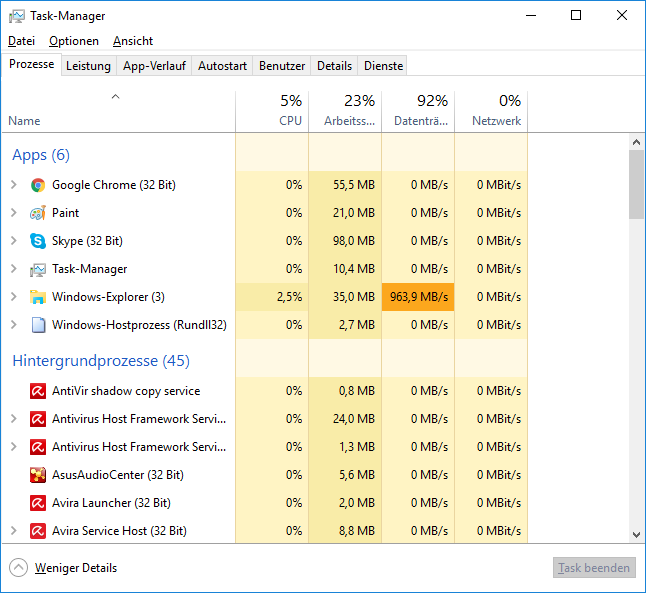Expand Antivirus Host Framework row with 24,0 MB
This screenshot has width=646, height=593.
pyautogui.click(x=14, y=419)
